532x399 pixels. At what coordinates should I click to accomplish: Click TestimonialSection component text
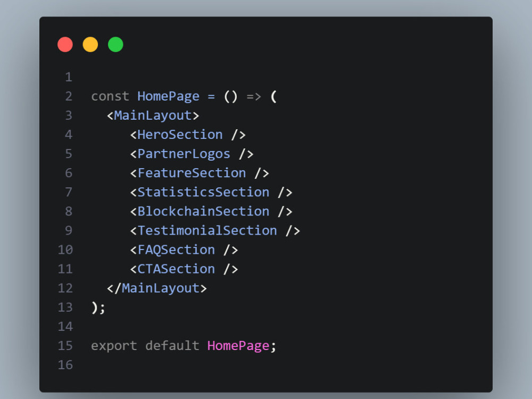click(x=207, y=231)
